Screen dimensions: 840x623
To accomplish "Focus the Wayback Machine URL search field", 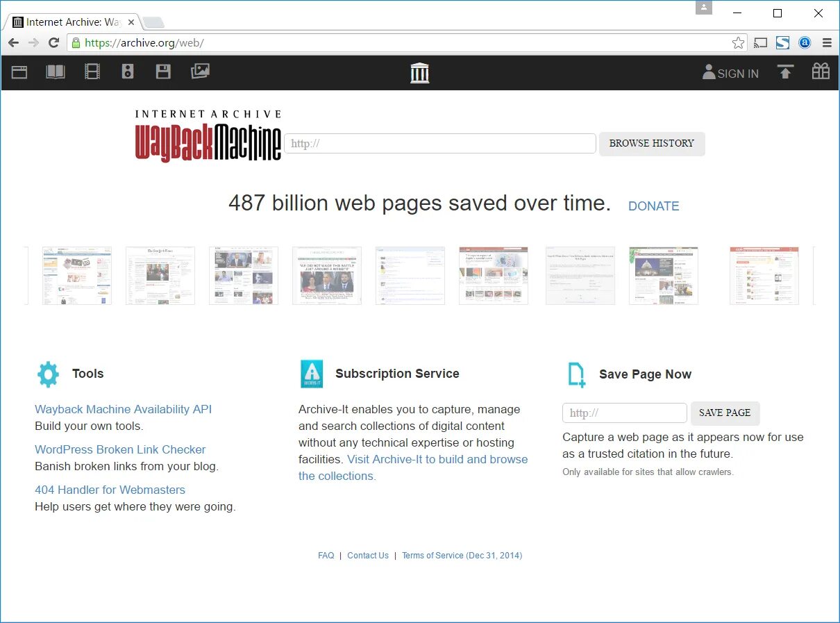I will pos(440,144).
